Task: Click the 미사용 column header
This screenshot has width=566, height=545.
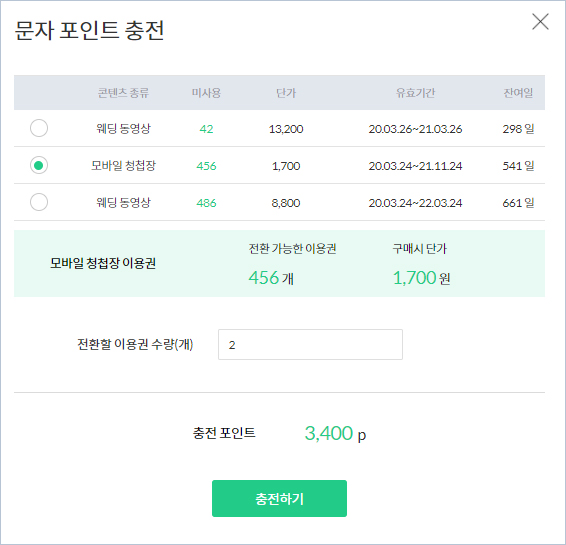Action: [206, 93]
